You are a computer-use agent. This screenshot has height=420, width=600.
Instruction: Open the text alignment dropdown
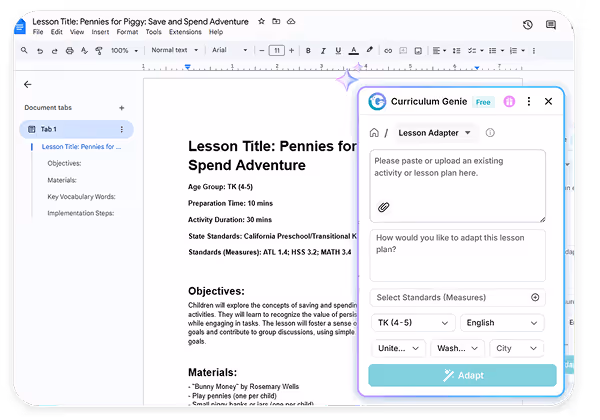[x=439, y=50]
